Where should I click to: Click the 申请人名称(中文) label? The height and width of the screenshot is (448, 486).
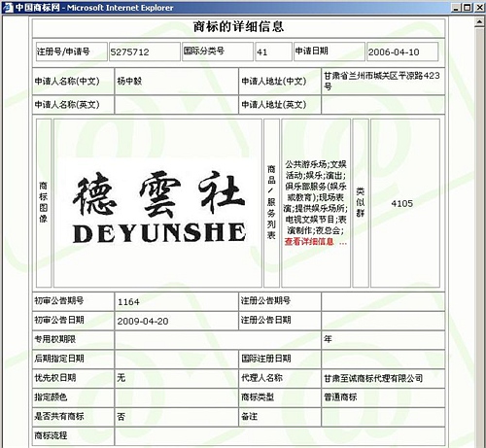point(67,81)
